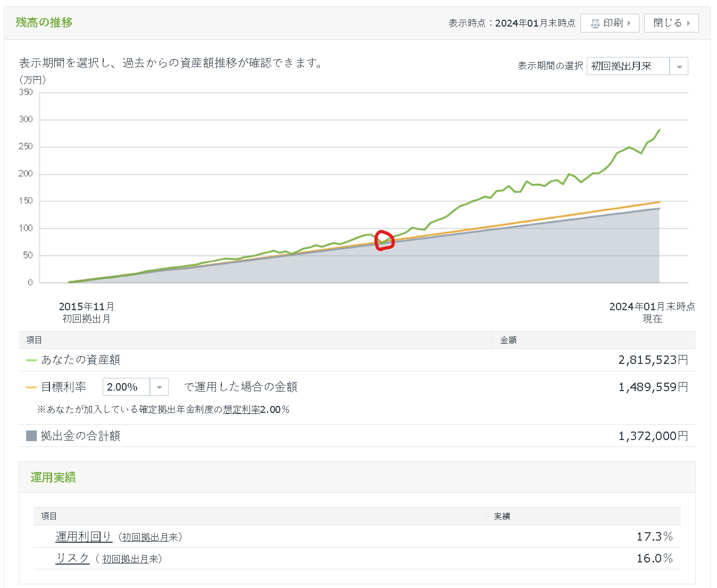Click the 2024年01月末時点 chart end label

[x=652, y=307]
